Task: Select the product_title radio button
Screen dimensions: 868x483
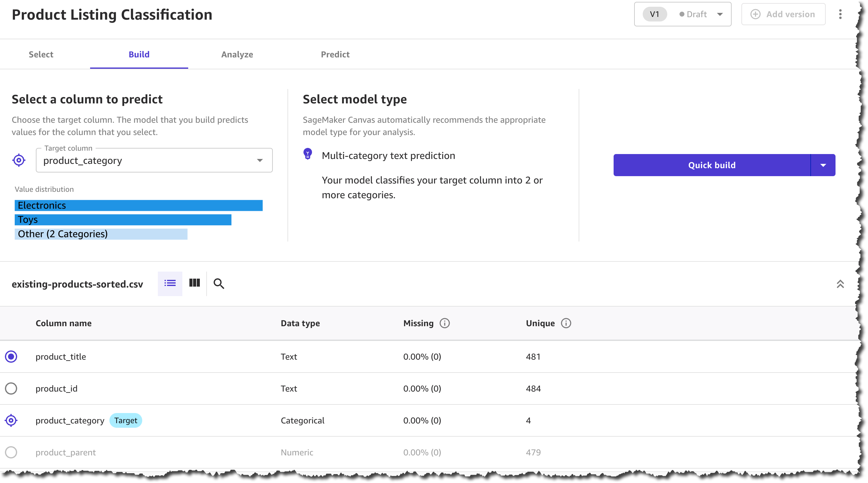Action: pyautogui.click(x=11, y=357)
